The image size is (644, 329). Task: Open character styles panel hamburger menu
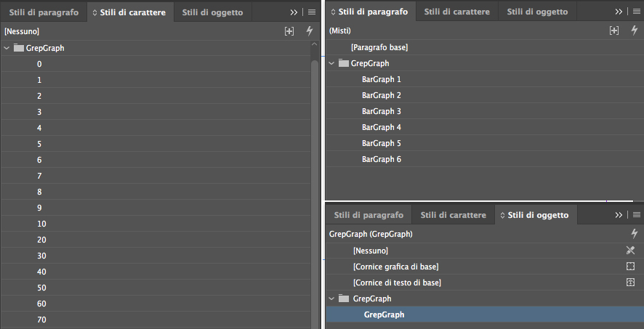312,12
